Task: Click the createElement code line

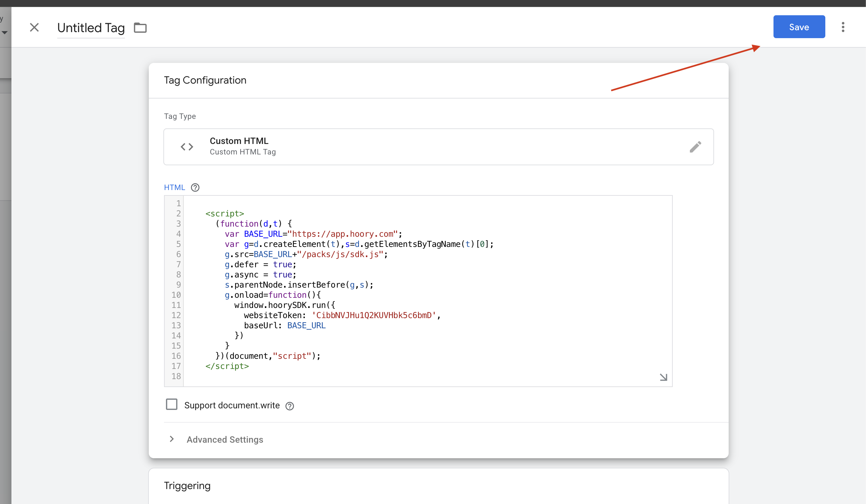Action: click(x=359, y=244)
